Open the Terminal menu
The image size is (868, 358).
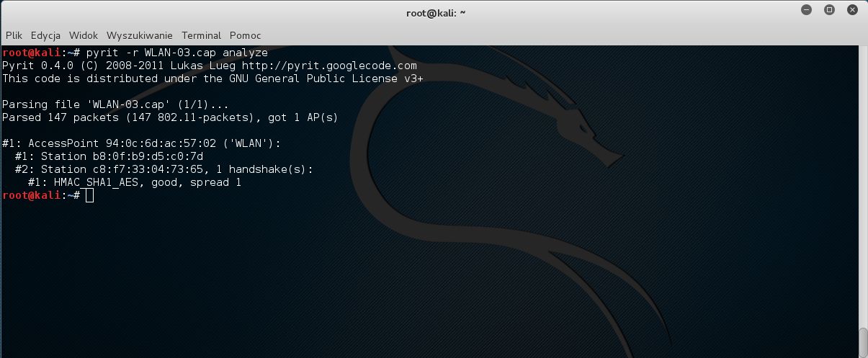coord(201,35)
